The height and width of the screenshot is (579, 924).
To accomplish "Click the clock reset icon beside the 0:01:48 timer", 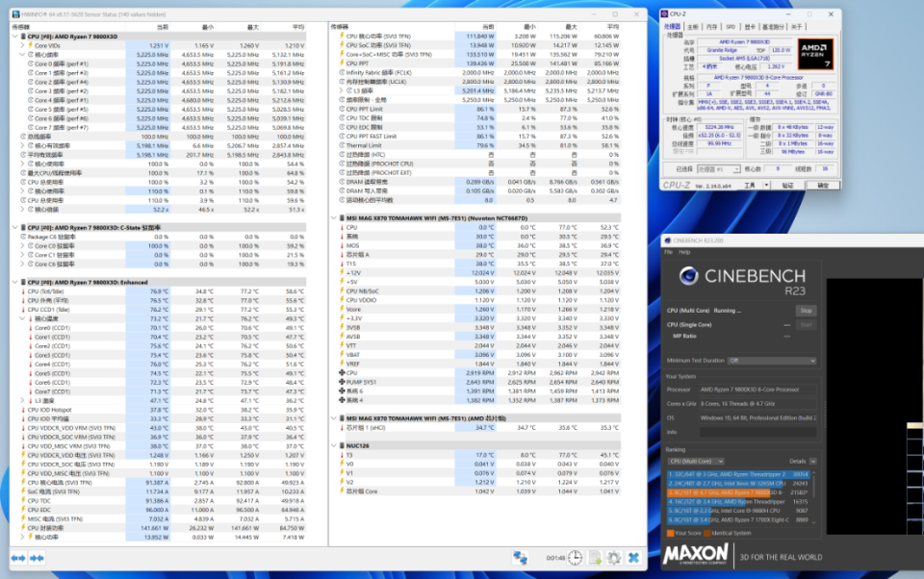I will [x=576, y=558].
